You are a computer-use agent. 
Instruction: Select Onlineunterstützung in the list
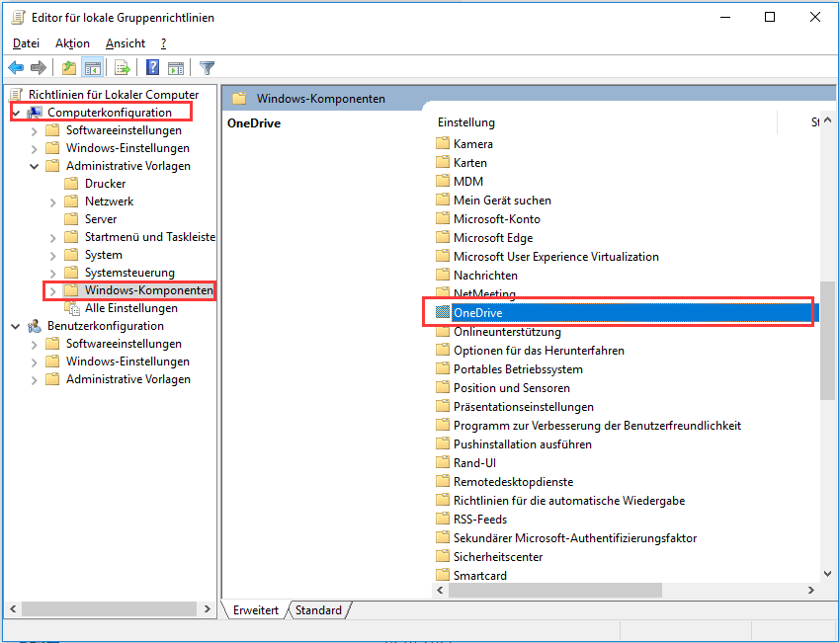(x=507, y=332)
